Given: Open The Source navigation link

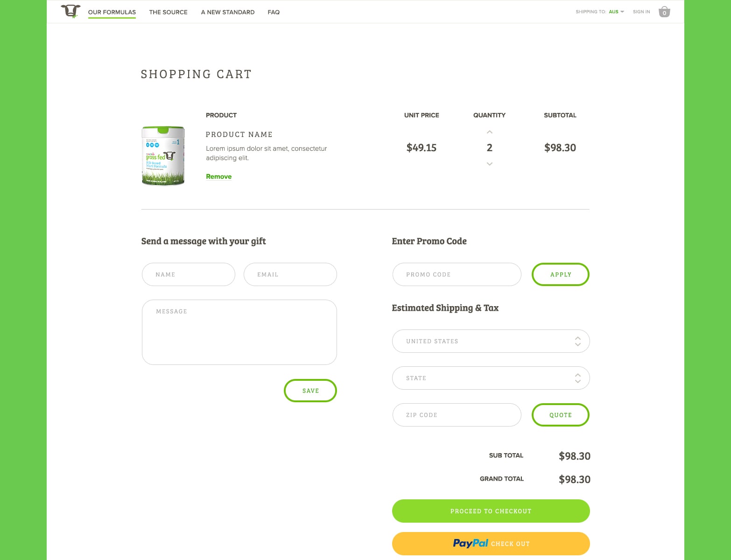Looking at the screenshot, I should point(168,12).
